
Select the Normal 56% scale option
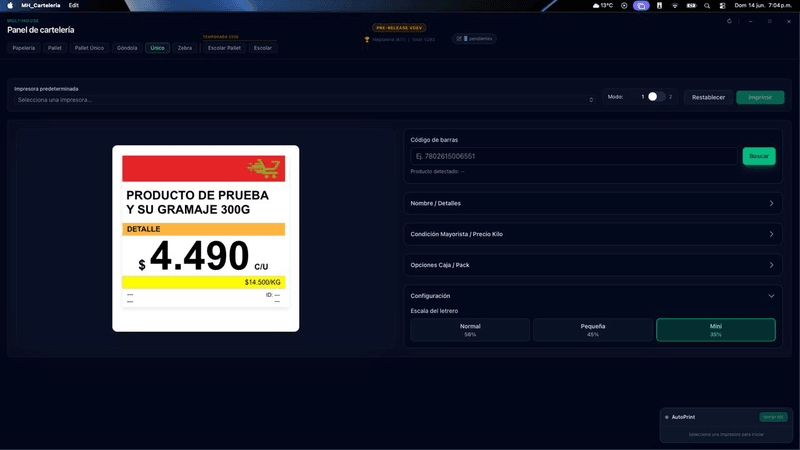(x=470, y=330)
